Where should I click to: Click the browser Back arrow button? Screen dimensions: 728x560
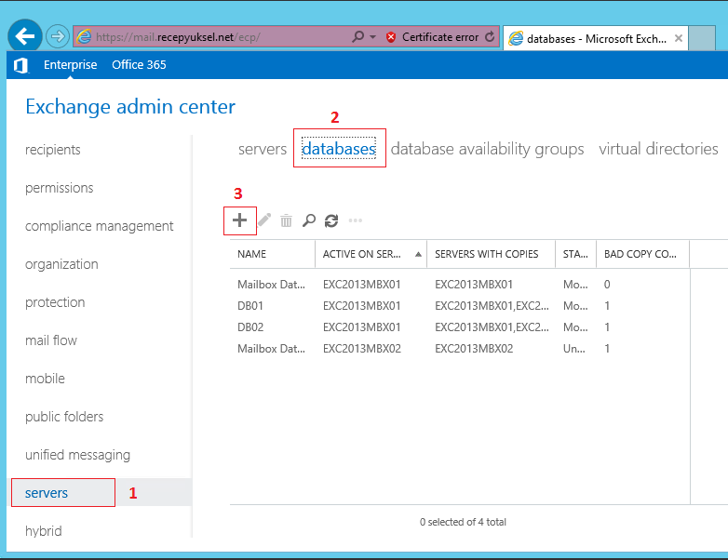coord(25,35)
